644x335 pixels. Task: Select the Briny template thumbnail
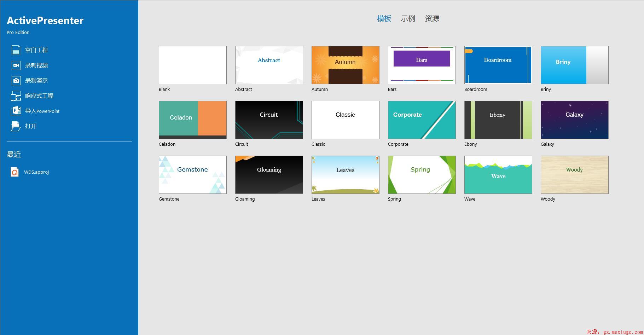click(575, 65)
